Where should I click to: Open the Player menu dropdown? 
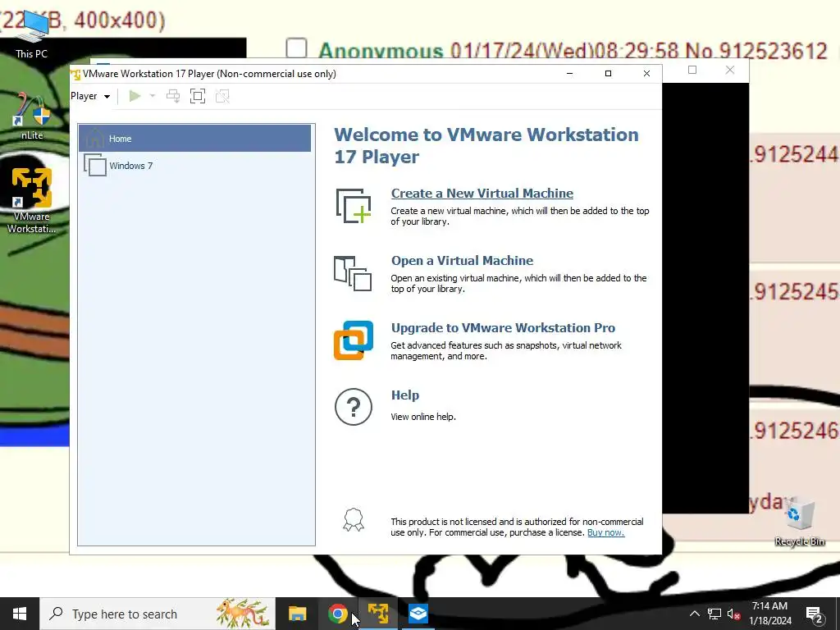[x=90, y=97]
